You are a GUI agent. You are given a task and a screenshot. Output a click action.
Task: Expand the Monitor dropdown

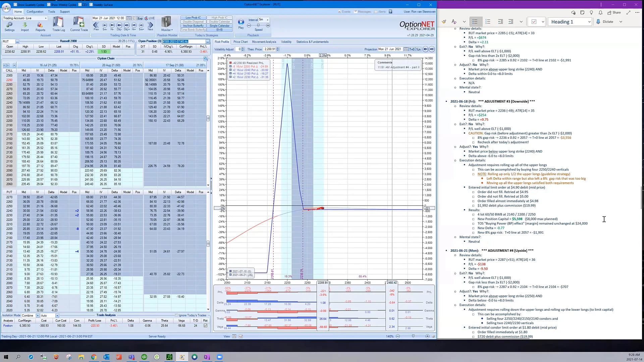coord(167,24)
